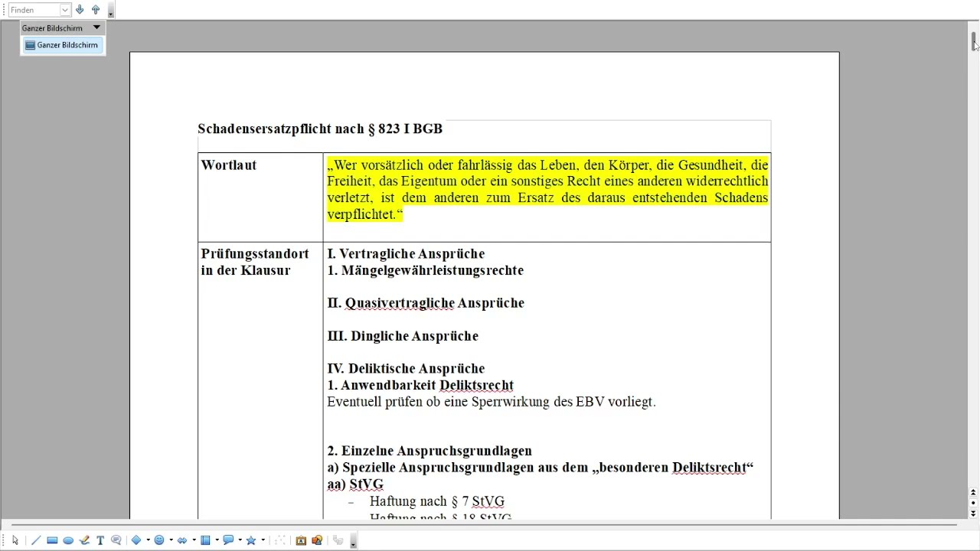Select the Text box T tool
Viewport: 980px width, 551px height.
(100, 540)
